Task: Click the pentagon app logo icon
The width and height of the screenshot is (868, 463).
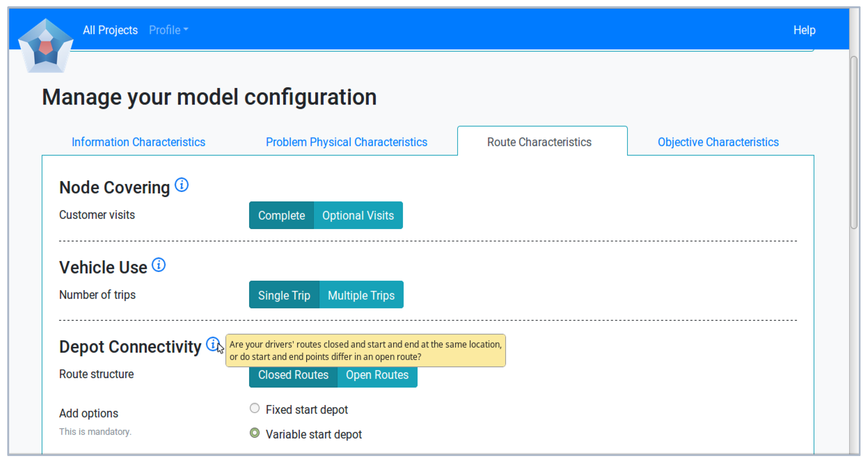Action: tap(46, 46)
